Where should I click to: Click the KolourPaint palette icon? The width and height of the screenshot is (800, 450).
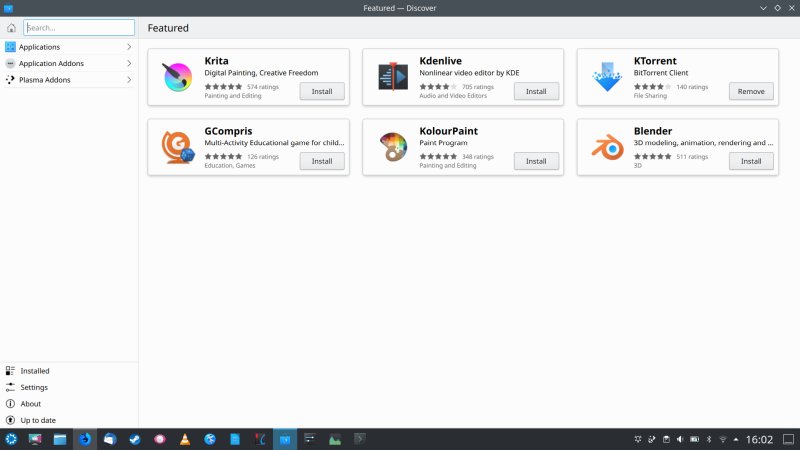pos(393,147)
